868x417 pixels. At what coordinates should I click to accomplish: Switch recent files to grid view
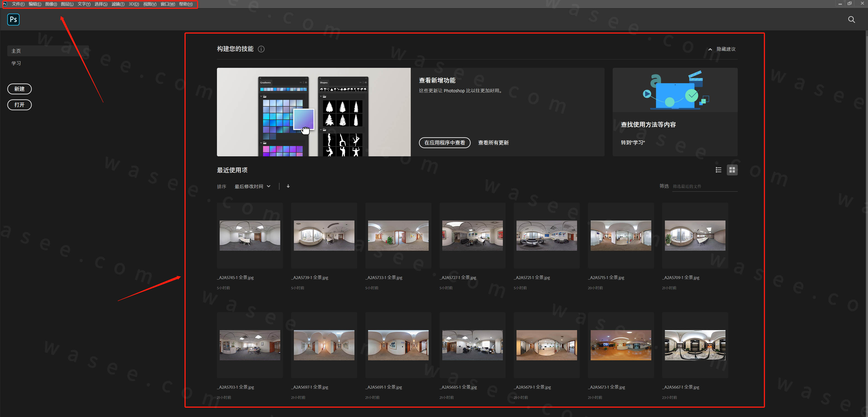732,170
